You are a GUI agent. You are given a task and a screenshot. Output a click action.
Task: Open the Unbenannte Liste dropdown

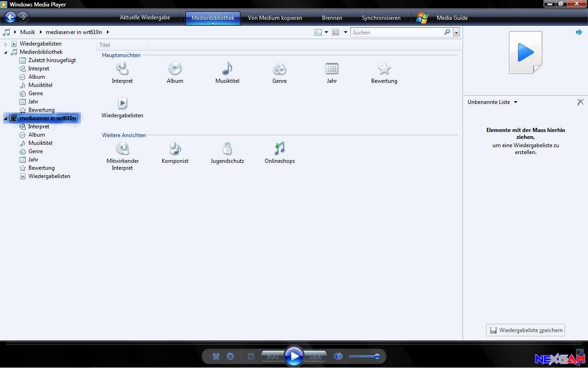pos(515,102)
